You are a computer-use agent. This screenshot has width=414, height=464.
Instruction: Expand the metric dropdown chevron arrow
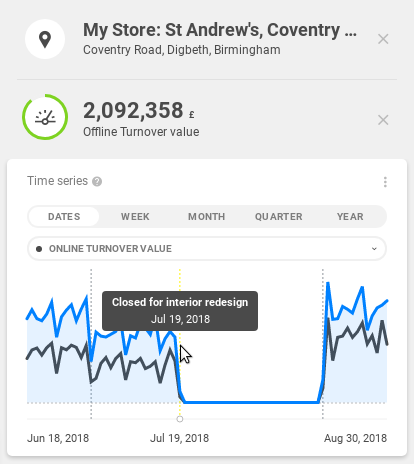374,249
